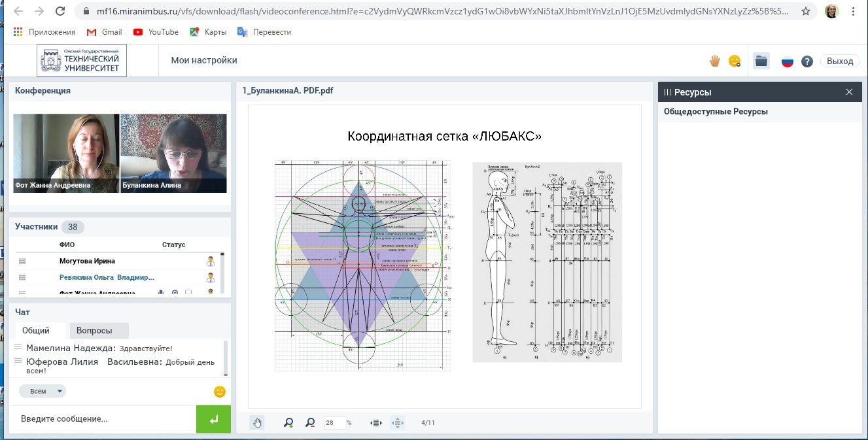Change language via Russian flag icon
This screenshot has width=868, height=440.
[x=788, y=61]
